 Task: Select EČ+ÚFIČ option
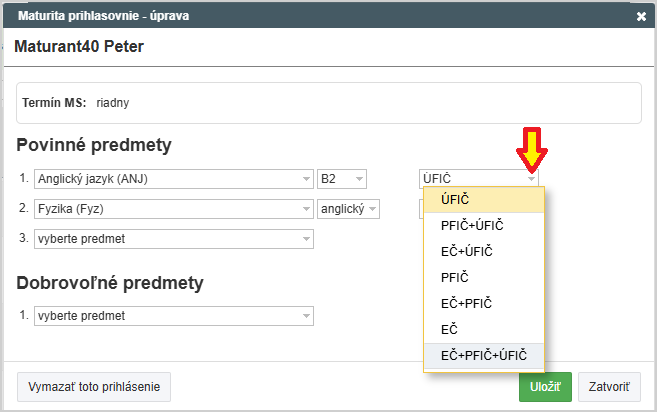pos(484,252)
